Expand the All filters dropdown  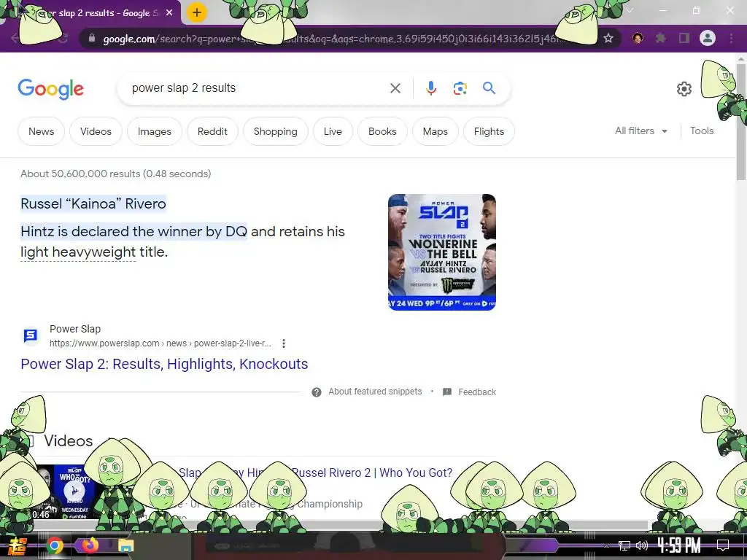click(641, 131)
